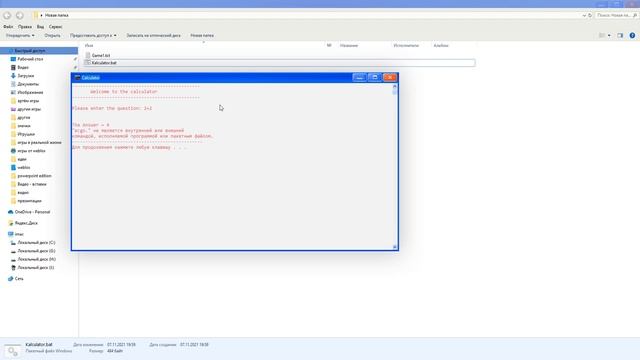The height and width of the screenshot is (360, 640).
Task: Open the Файл menu
Action: 8,27
